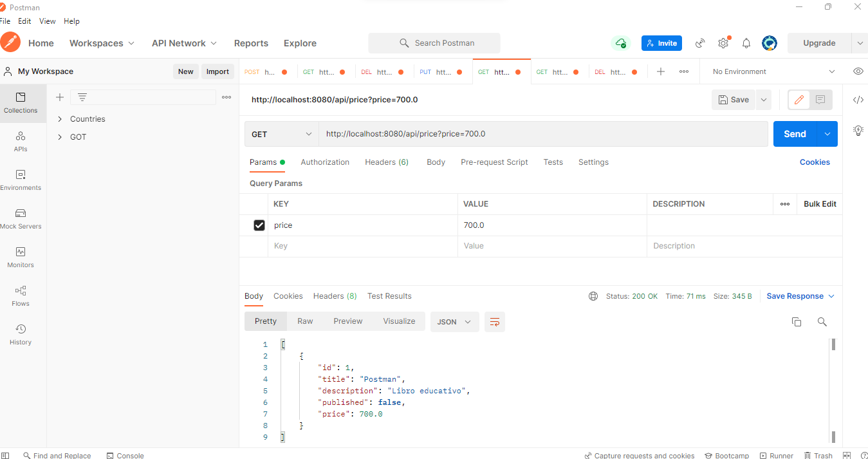Switch to the Raw response view
Screen dimensions: 868x459
(x=305, y=321)
